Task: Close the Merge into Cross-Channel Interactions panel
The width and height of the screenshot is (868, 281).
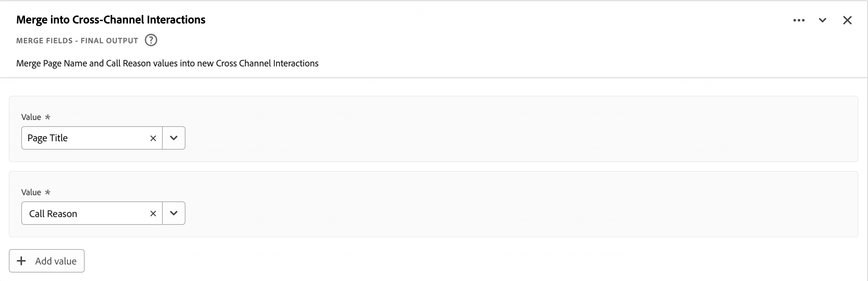Action: point(847,20)
